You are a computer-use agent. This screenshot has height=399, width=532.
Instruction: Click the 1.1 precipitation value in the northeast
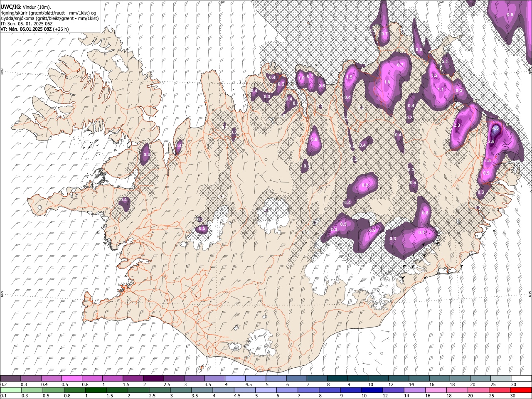pyautogui.click(x=441, y=89)
